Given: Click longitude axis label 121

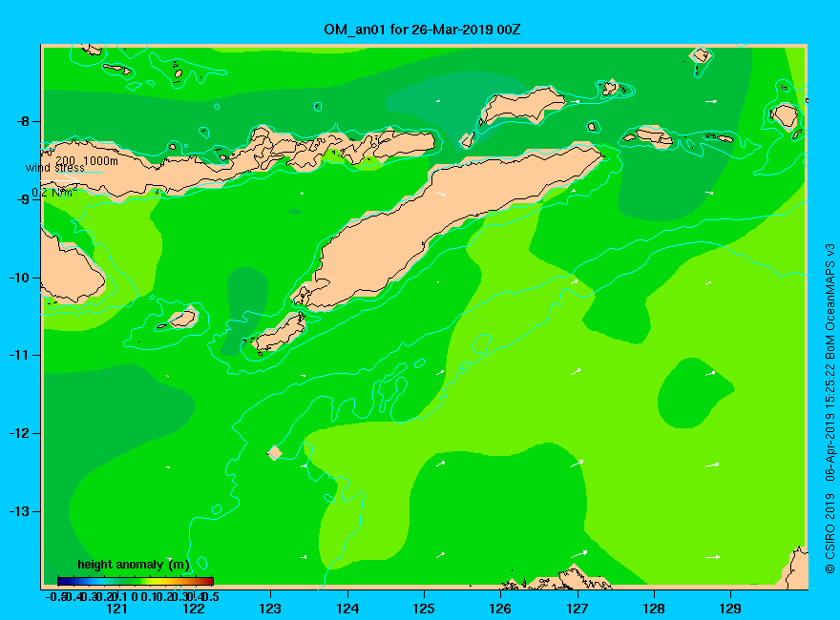Looking at the screenshot, I should pos(116,609).
